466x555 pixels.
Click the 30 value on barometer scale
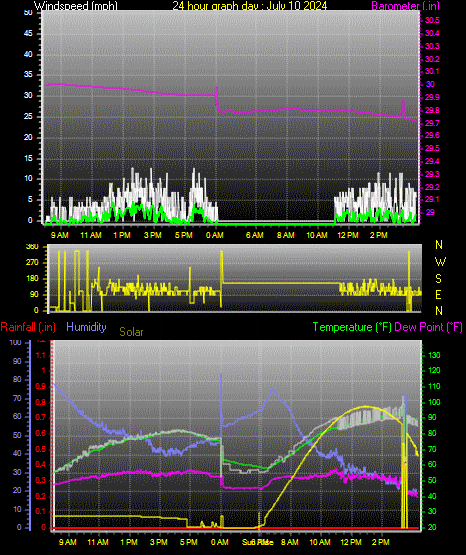pos(430,84)
